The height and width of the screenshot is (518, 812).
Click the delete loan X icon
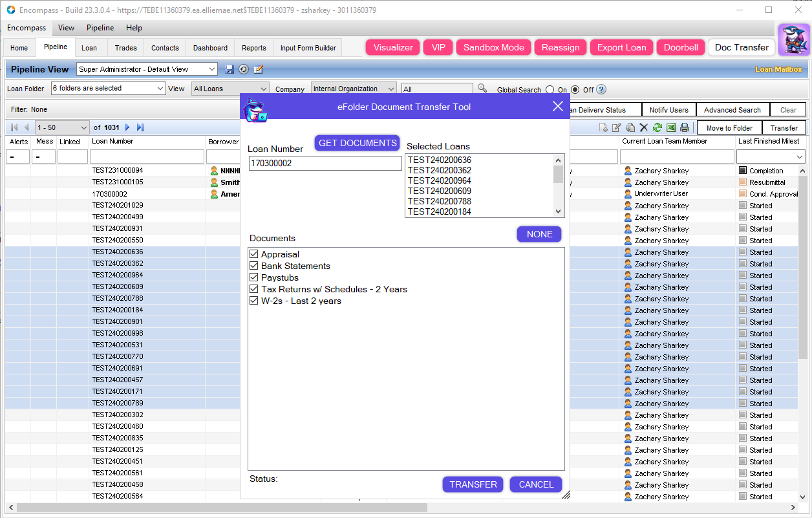coord(644,128)
